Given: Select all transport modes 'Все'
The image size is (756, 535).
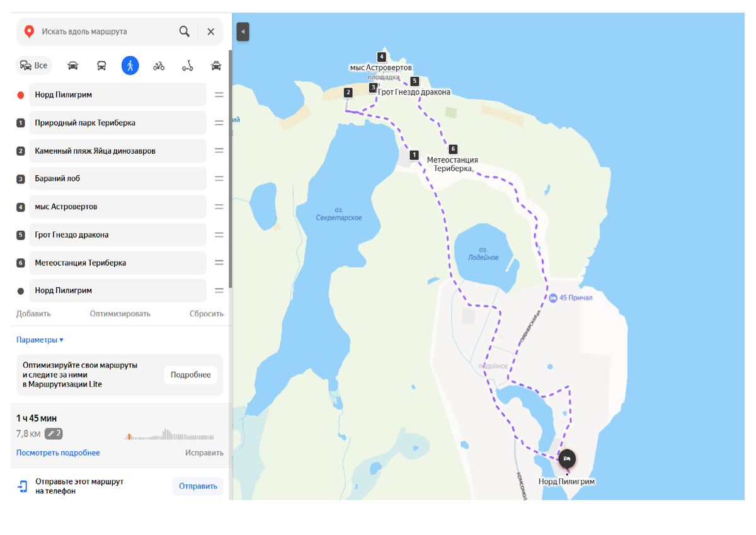Looking at the screenshot, I should 34,66.
